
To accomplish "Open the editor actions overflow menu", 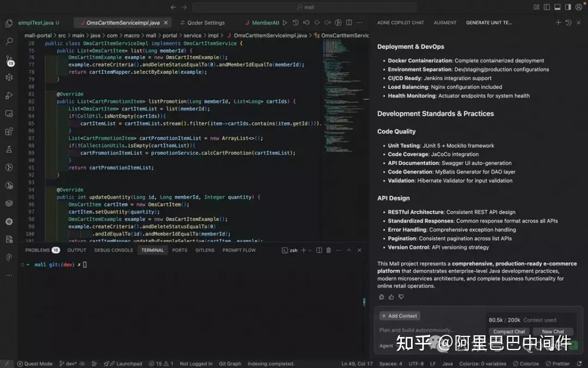I will 360,23.
